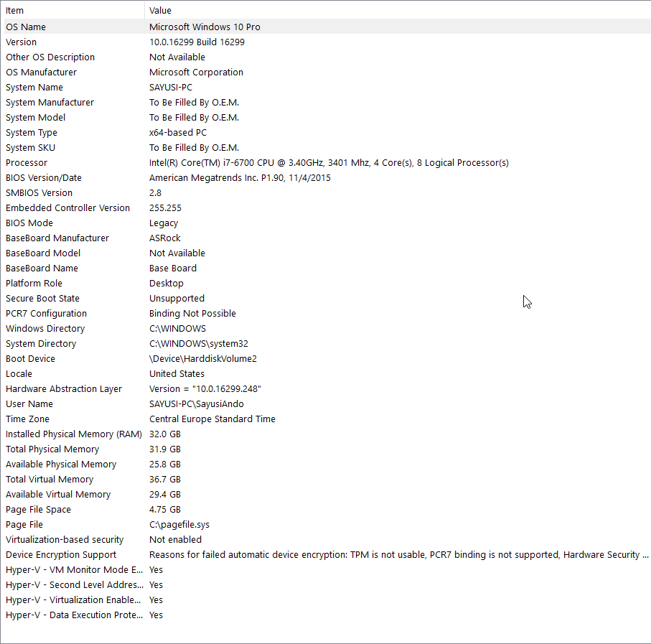
Task: Select the Hyper-V Second Level Address row
Action: pyautogui.click(x=327, y=585)
